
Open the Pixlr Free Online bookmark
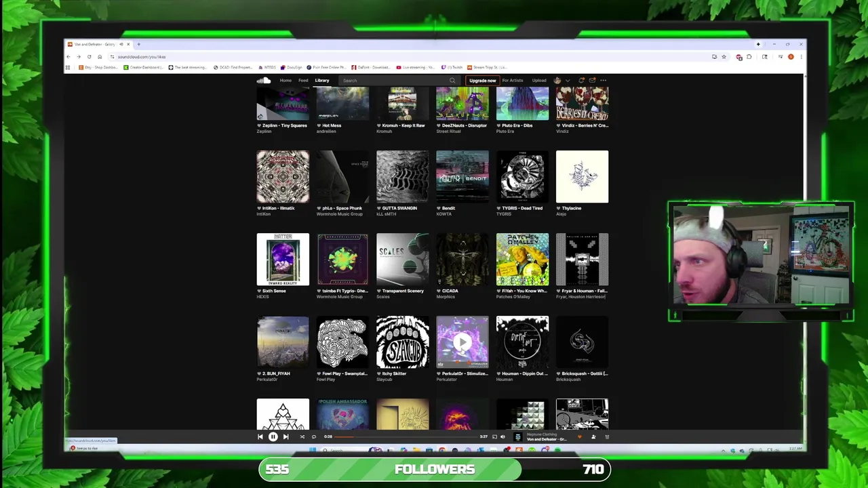coord(326,67)
